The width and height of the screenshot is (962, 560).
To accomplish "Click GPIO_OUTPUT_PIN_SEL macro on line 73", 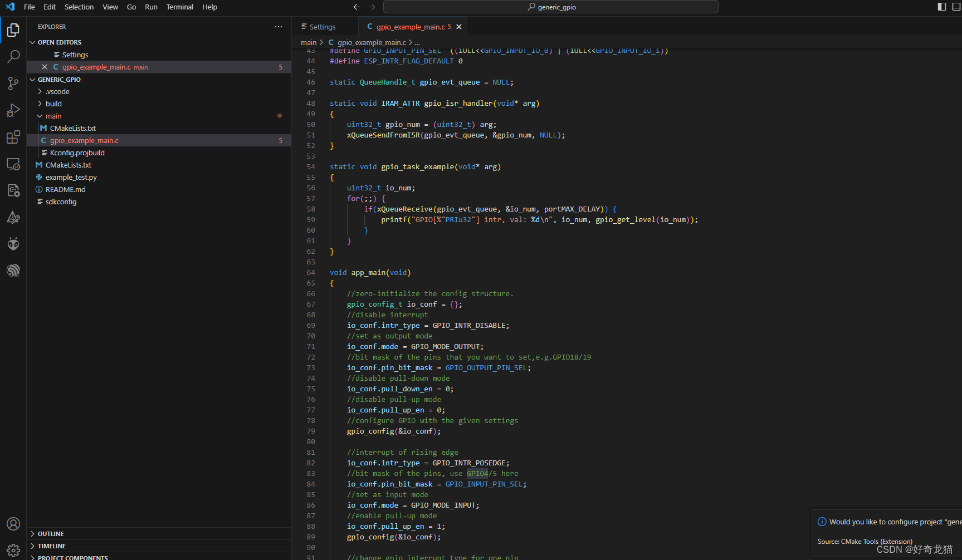I will [x=486, y=367].
